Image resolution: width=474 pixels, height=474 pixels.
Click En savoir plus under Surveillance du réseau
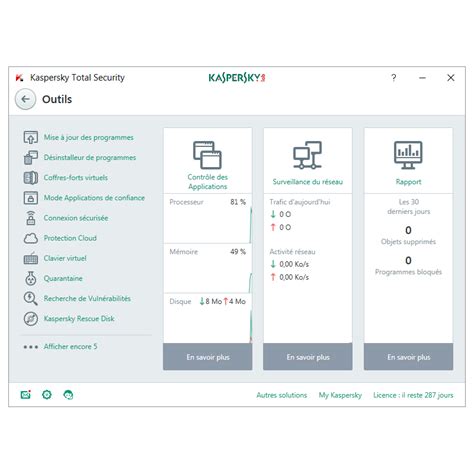pos(308,357)
